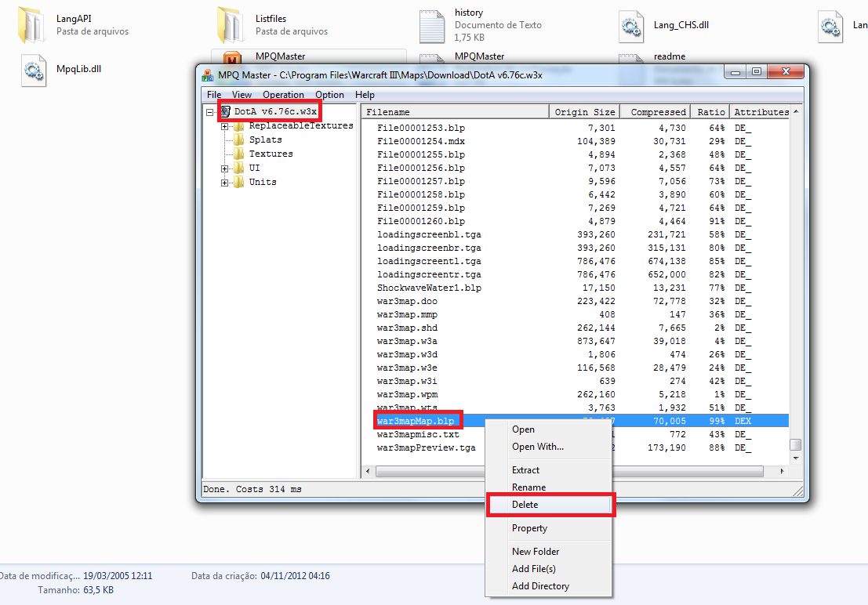The height and width of the screenshot is (605, 868).
Task: Click the Units folder icon in tree
Action: coord(239,182)
